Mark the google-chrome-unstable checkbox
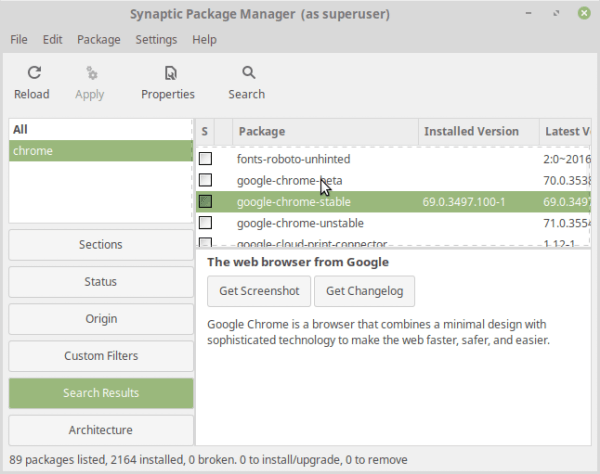The image size is (600, 474). tap(205, 223)
